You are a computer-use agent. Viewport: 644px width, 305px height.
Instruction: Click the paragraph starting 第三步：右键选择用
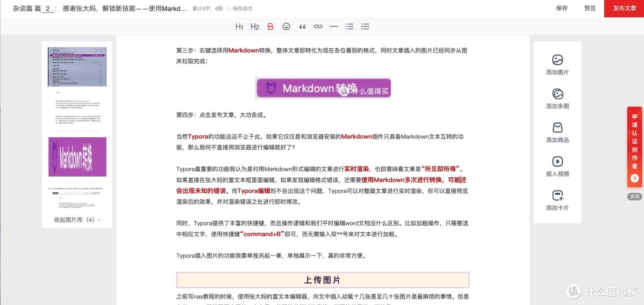coord(323,56)
